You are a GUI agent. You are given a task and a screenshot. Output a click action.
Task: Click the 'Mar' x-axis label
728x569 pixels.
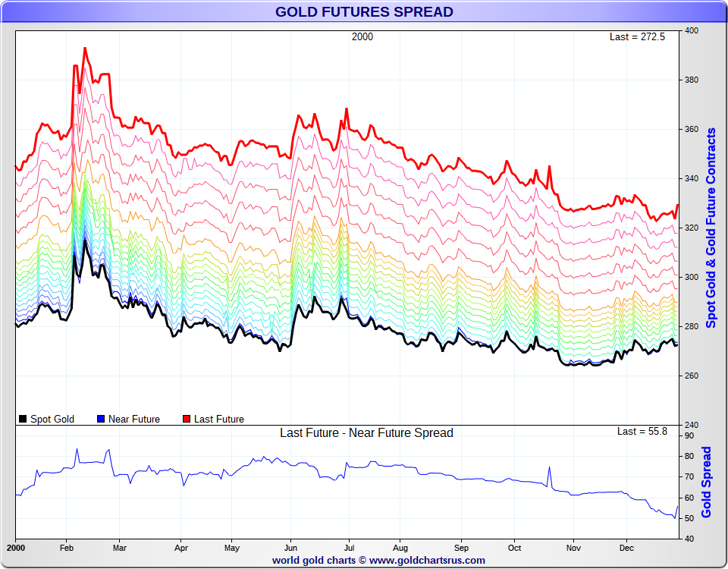[119, 548]
